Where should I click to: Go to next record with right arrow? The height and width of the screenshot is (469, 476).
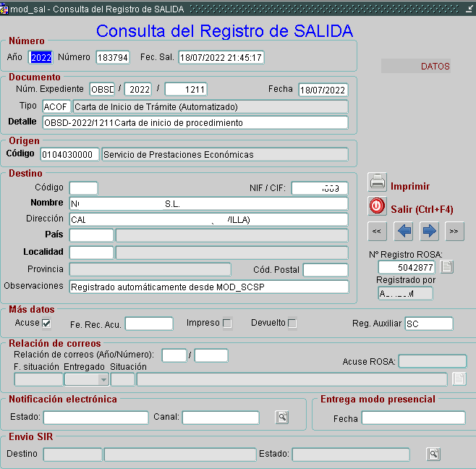[x=429, y=232]
